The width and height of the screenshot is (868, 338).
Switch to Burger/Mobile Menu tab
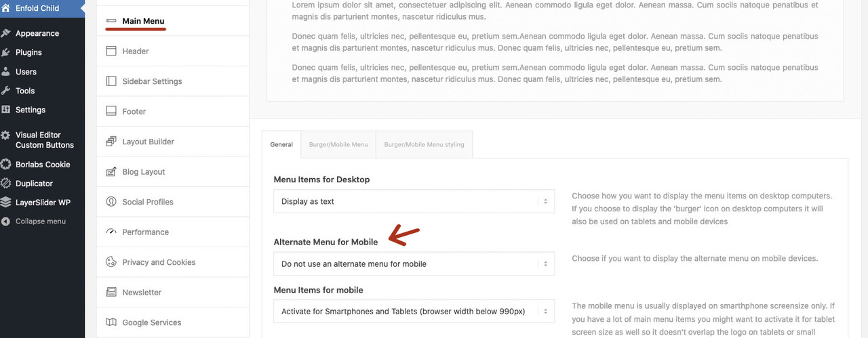[338, 144]
